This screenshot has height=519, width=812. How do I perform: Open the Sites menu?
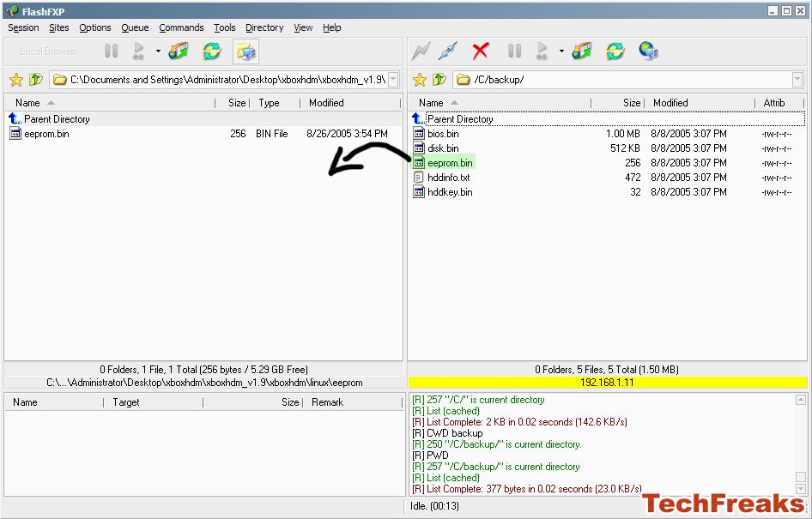coord(59,28)
